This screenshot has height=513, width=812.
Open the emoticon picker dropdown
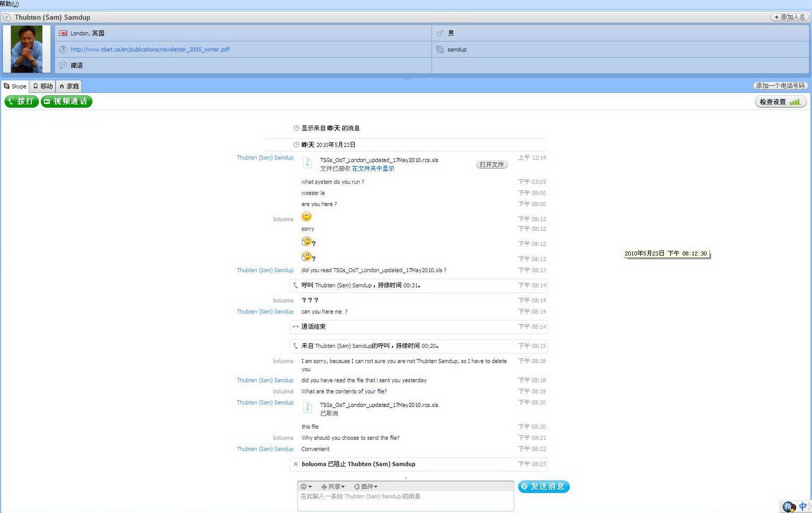click(306, 487)
